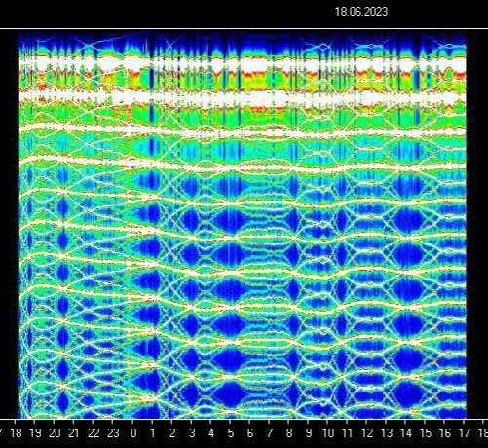Click the hour 13 axis label
The image size is (488, 448).
click(x=387, y=433)
